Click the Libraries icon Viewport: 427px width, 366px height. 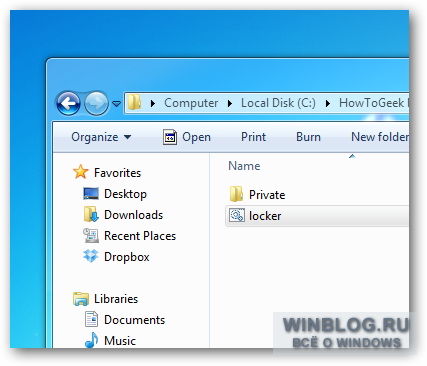coord(81,299)
